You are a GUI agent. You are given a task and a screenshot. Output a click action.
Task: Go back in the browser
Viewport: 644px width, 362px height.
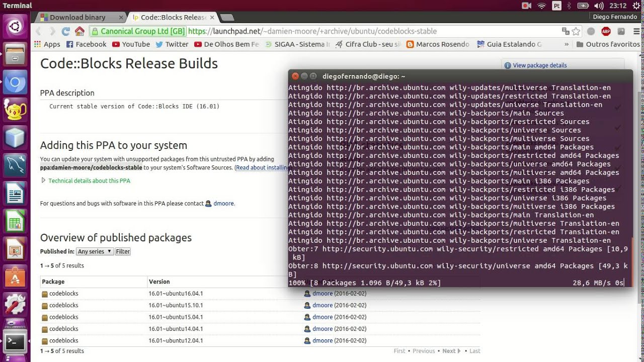39,31
